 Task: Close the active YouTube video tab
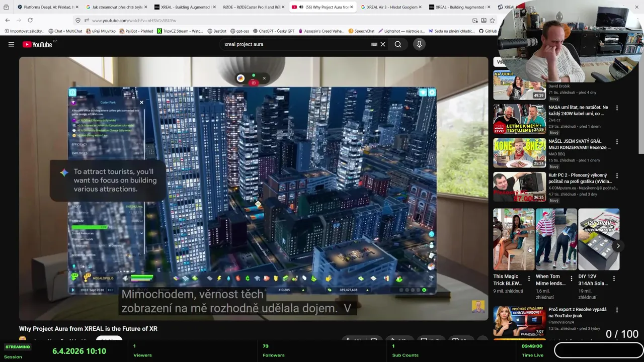click(352, 7)
